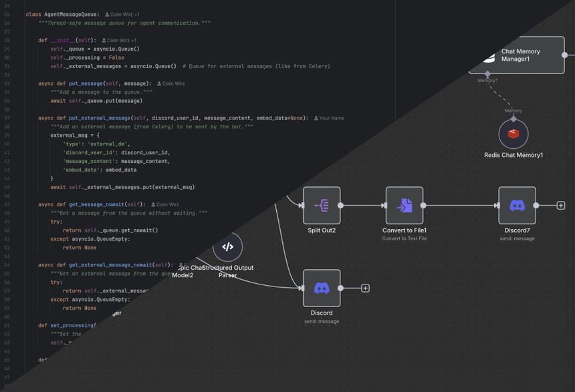
Task: Click the Discord node output connector
Action: [340, 288]
